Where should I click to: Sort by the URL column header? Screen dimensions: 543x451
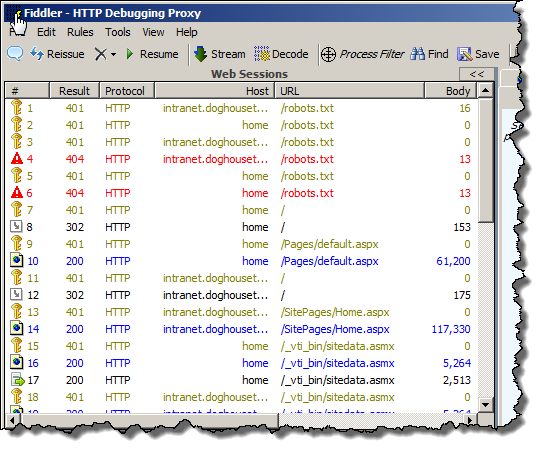[349, 91]
